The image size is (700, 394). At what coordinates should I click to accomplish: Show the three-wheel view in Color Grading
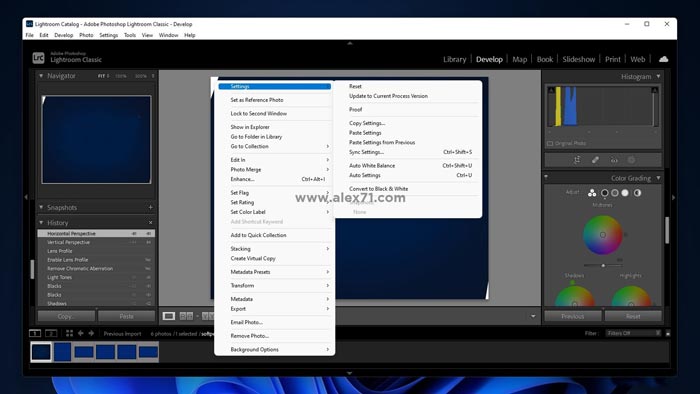tap(592, 193)
